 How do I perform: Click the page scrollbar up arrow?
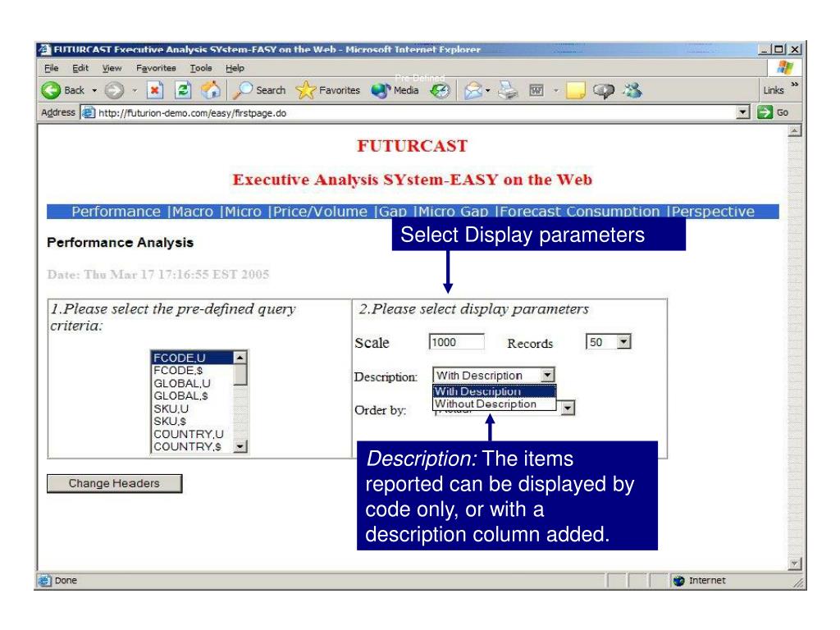click(795, 130)
